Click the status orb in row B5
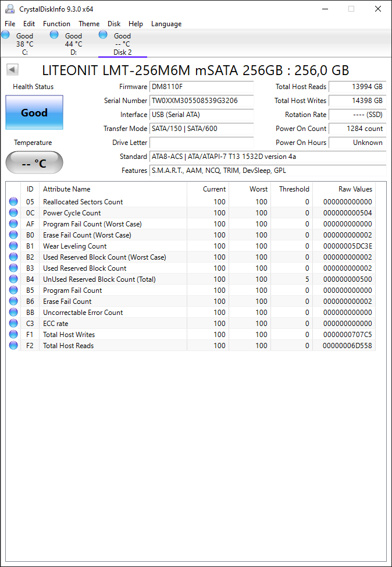Image resolution: width=392 pixels, height=567 pixels. coord(13,290)
